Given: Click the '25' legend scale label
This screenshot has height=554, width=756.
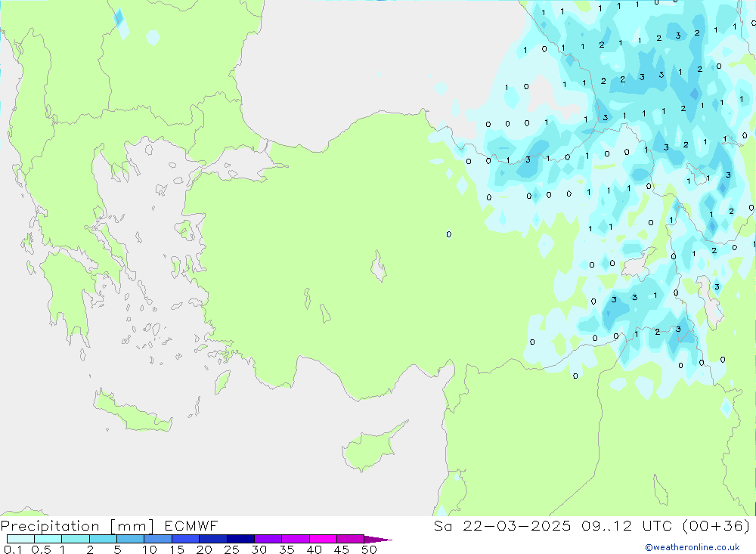Looking at the screenshot, I should pos(231,549).
